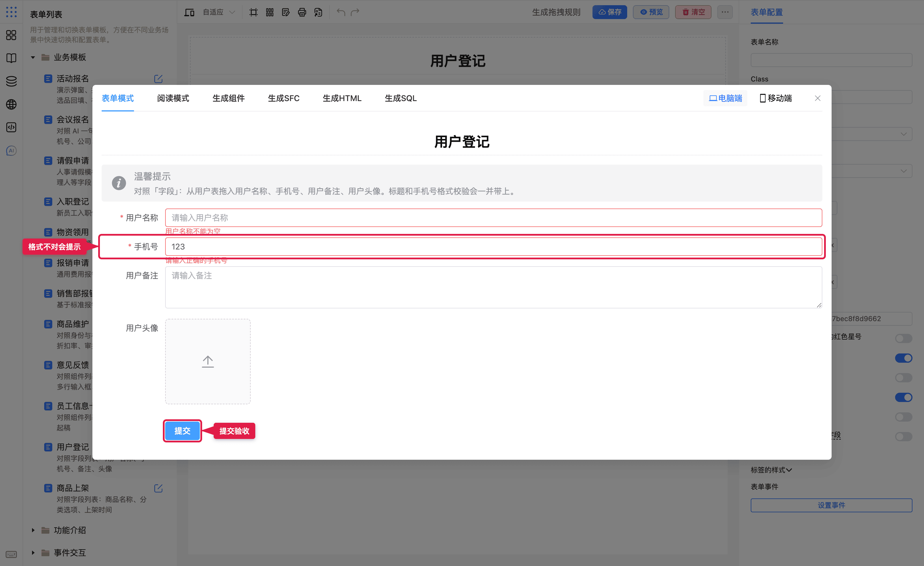Expand the 功能介绍 folder
This screenshot has width=924, height=566.
point(33,530)
